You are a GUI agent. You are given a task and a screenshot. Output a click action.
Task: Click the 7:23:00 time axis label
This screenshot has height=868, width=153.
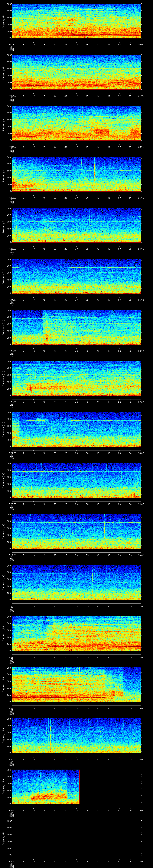(12, 249)
